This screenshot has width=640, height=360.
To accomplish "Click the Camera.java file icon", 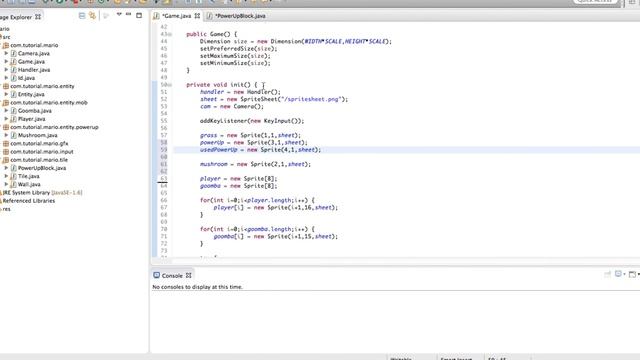I will (x=13, y=53).
